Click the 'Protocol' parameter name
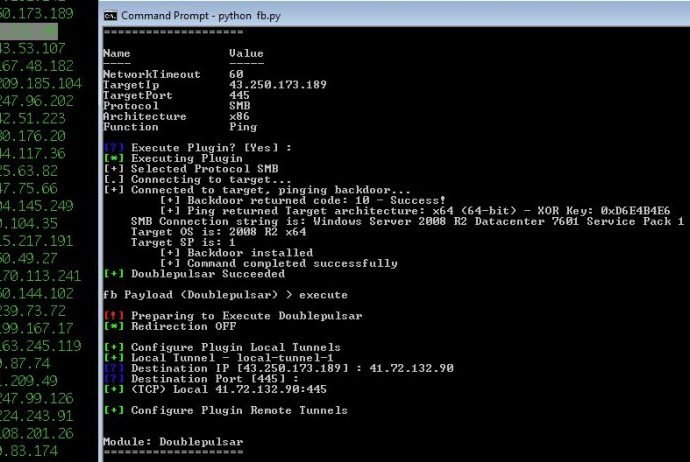This screenshot has height=462, width=690. point(131,106)
